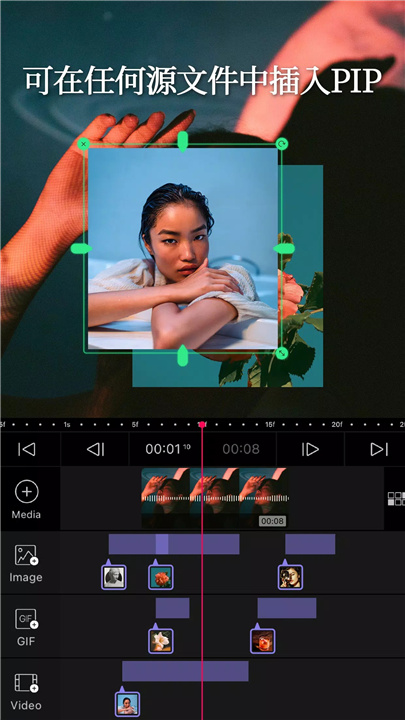Select the statue image clip thumbnail

pos(113,577)
